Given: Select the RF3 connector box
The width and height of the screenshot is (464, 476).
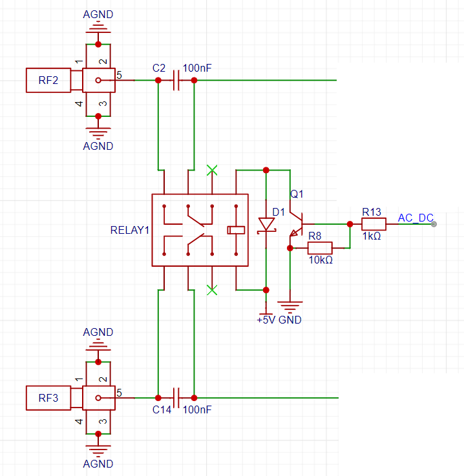Looking at the screenshot, I should pyautogui.click(x=48, y=398).
